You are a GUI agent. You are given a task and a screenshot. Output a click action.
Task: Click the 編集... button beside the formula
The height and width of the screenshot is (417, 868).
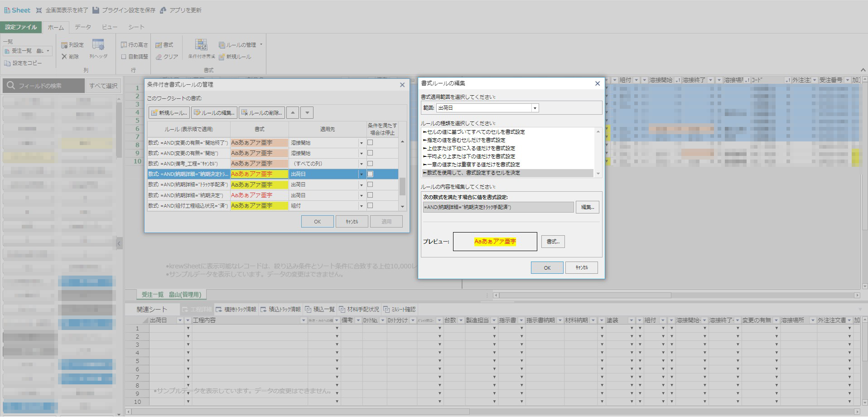(x=588, y=207)
